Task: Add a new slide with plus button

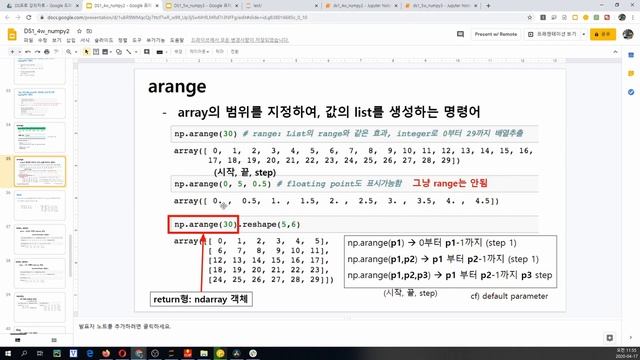Action: point(12,52)
